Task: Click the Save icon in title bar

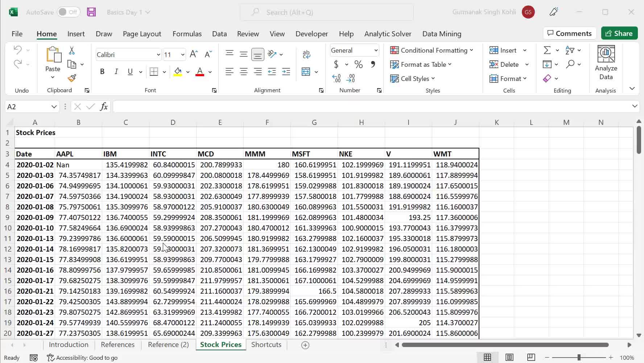Action: click(x=91, y=12)
